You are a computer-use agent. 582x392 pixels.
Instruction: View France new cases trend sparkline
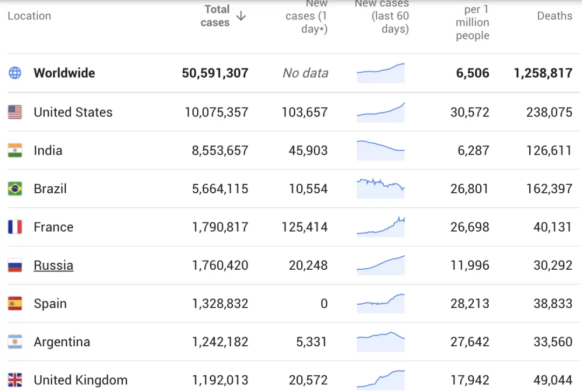(381, 227)
